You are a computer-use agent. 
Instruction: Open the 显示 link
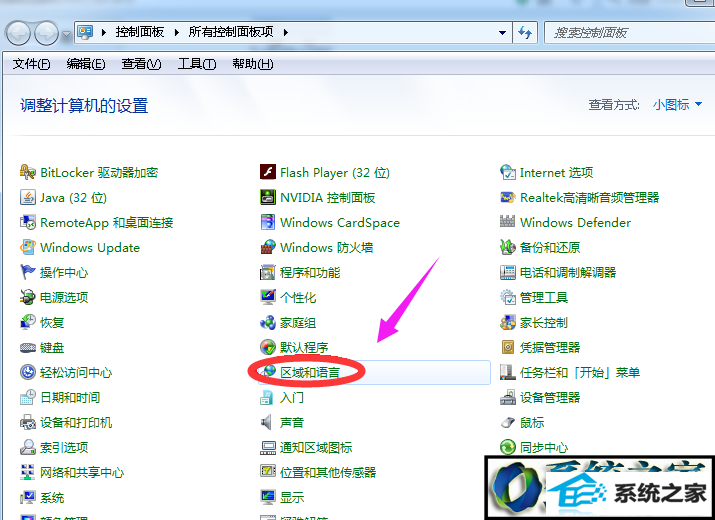pyautogui.click(x=292, y=497)
